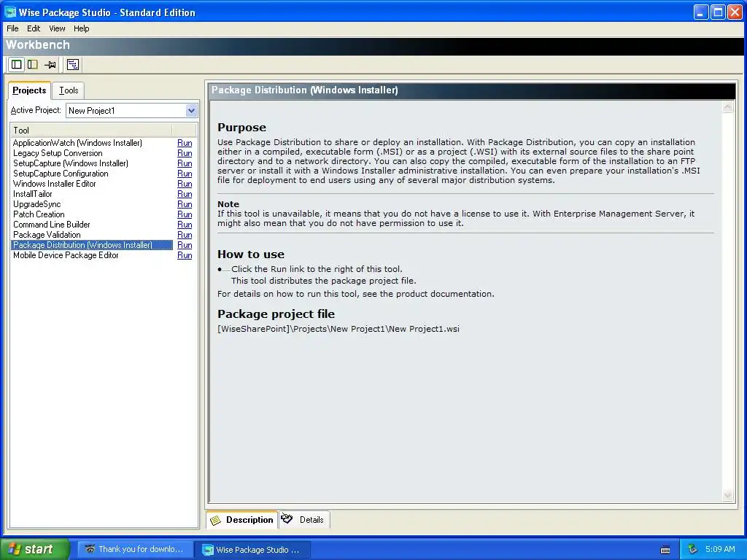Click the package project file path text
747x560 pixels.
(x=338, y=329)
